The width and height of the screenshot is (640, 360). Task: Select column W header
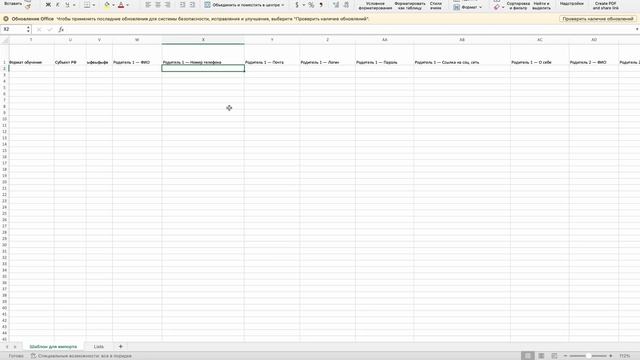pos(137,40)
